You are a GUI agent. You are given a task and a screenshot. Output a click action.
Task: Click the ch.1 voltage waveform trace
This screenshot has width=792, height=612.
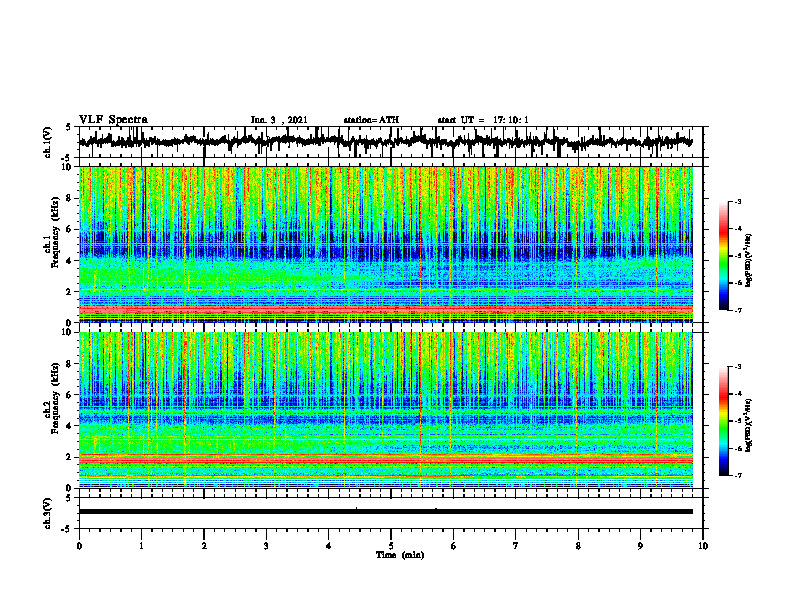385,142
